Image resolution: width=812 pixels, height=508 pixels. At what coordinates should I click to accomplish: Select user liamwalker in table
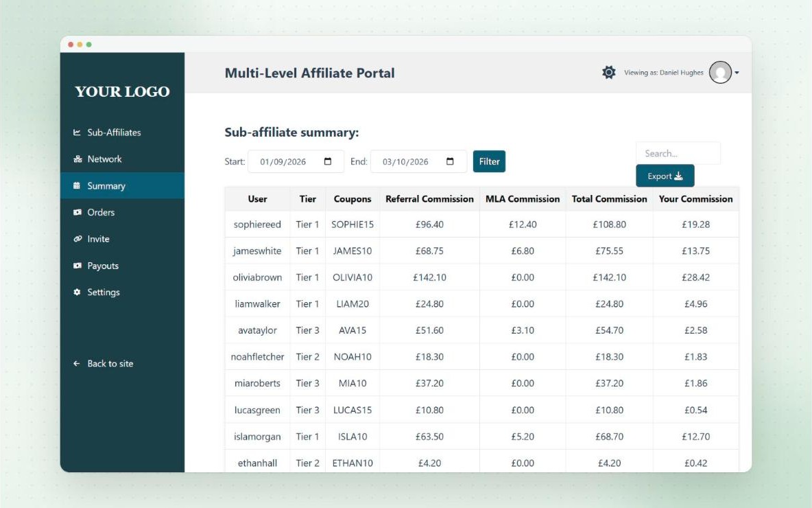click(x=257, y=303)
